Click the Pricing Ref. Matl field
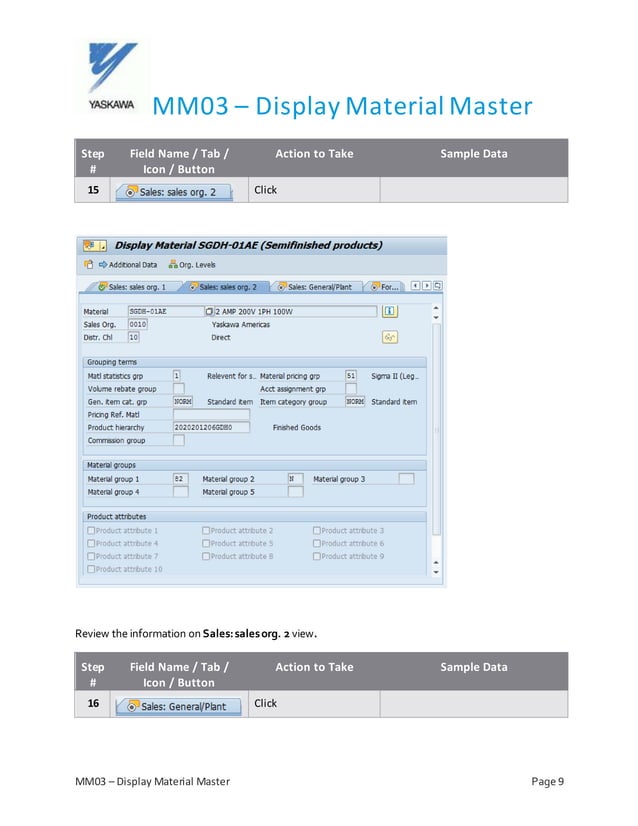 211,415
